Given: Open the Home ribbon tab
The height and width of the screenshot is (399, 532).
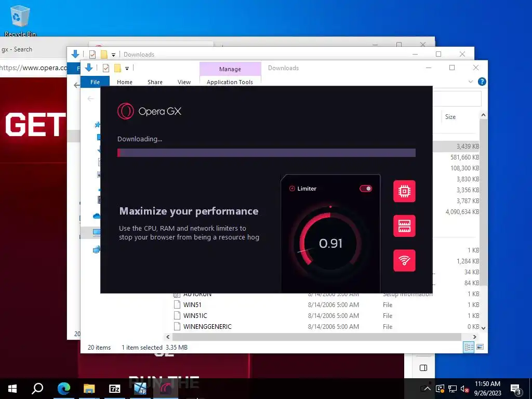Looking at the screenshot, I should (125, 82).
